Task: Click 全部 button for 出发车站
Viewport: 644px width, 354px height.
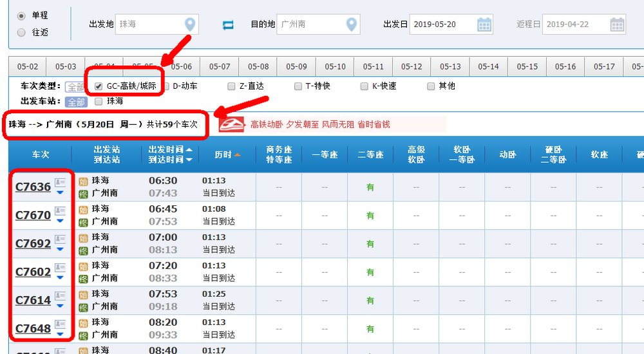Action: pyautogui.click(x=76, y=102)
